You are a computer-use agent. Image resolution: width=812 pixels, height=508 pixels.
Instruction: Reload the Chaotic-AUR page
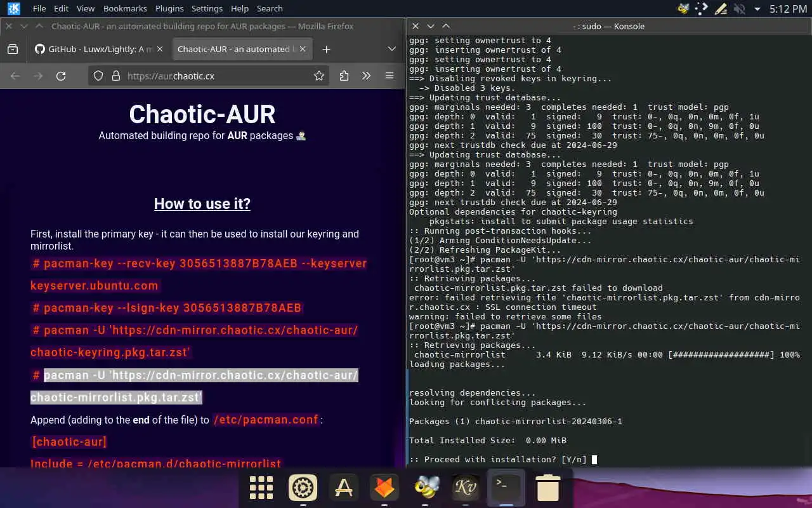(61, 76)
